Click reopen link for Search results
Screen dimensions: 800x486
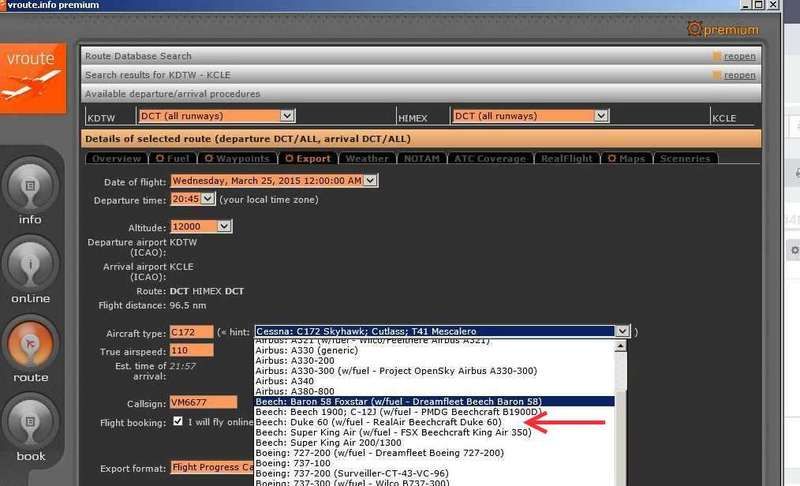coord(740,75)
